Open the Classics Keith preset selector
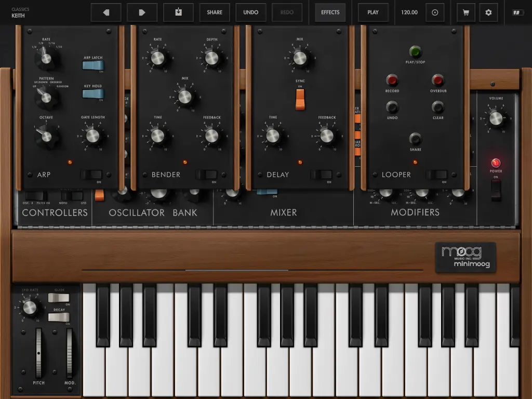532x399 pixels. [x=21, y=12]
